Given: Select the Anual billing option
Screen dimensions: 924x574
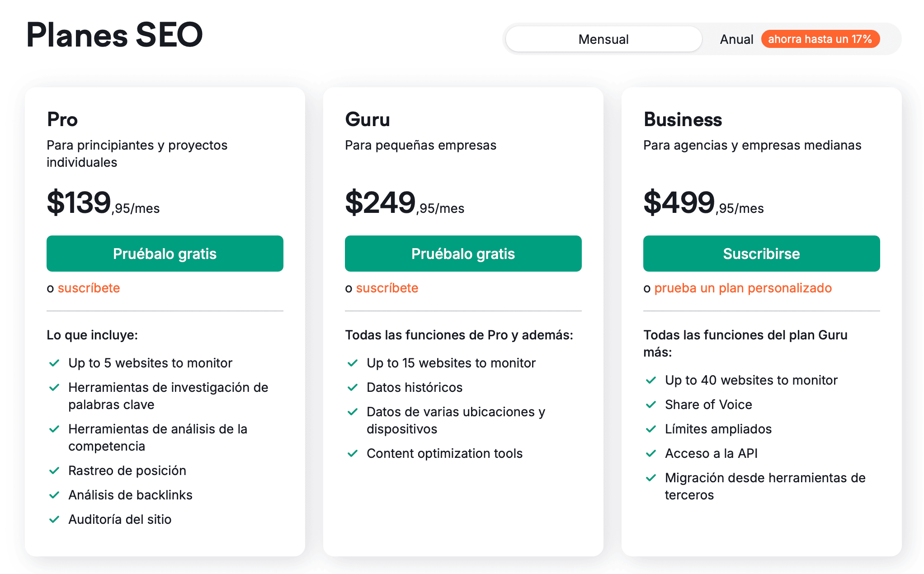Looking at the screenshot, I should tap(736, 39).
